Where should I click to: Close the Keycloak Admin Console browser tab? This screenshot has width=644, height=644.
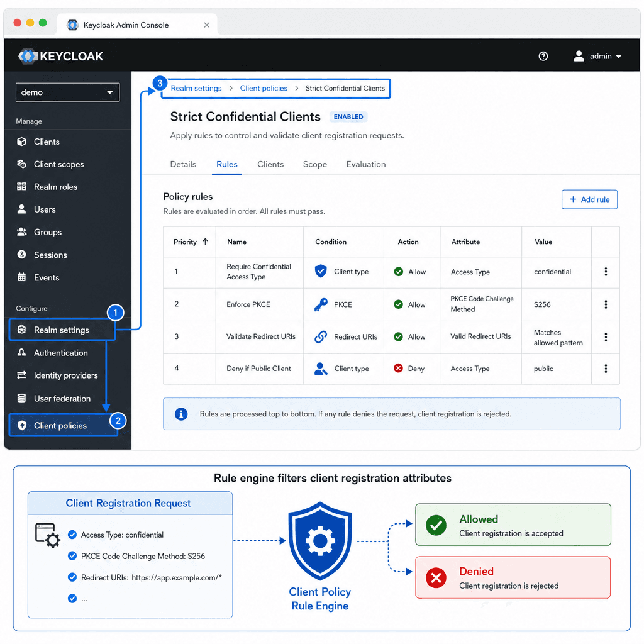[x=206, y=25]
